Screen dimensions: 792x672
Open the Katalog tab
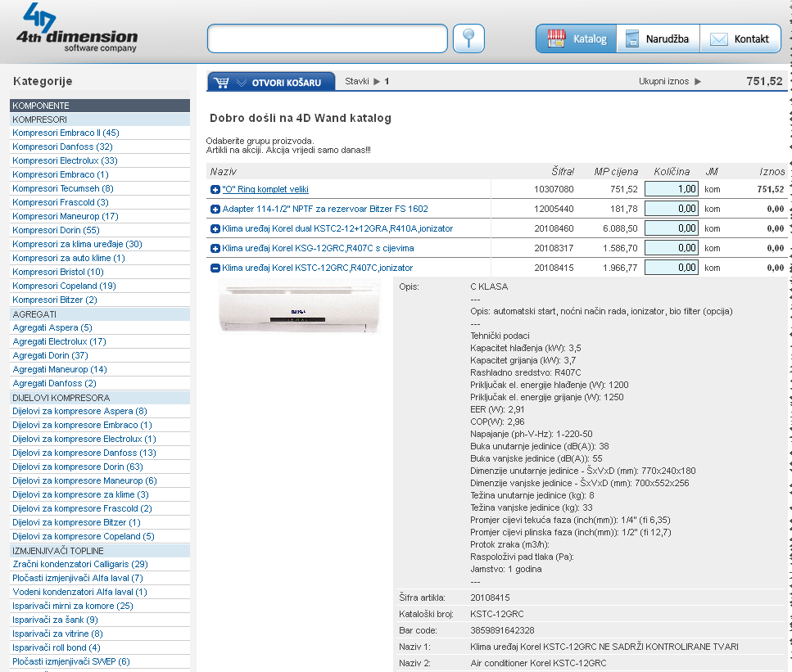pos(576,38)
